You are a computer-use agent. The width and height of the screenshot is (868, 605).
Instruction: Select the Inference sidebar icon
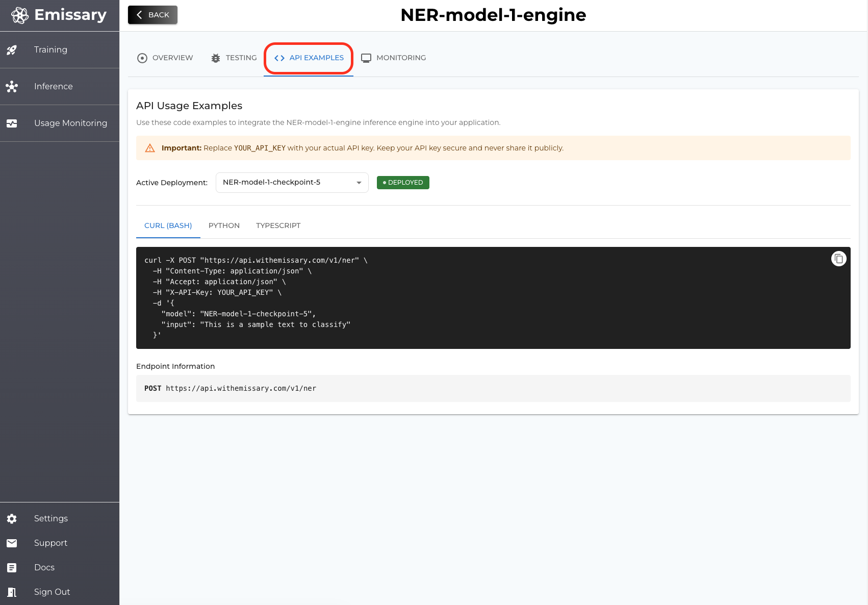pos(12,87)
